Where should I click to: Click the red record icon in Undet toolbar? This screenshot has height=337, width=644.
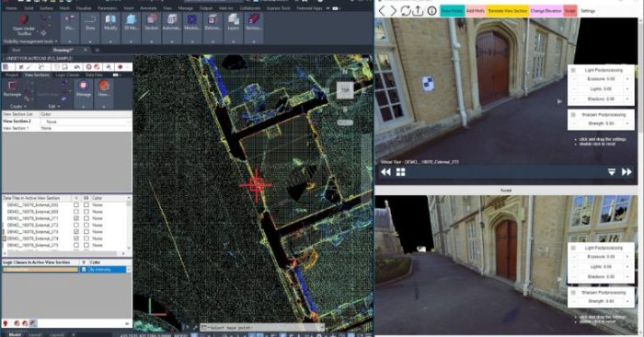(121, 66)
